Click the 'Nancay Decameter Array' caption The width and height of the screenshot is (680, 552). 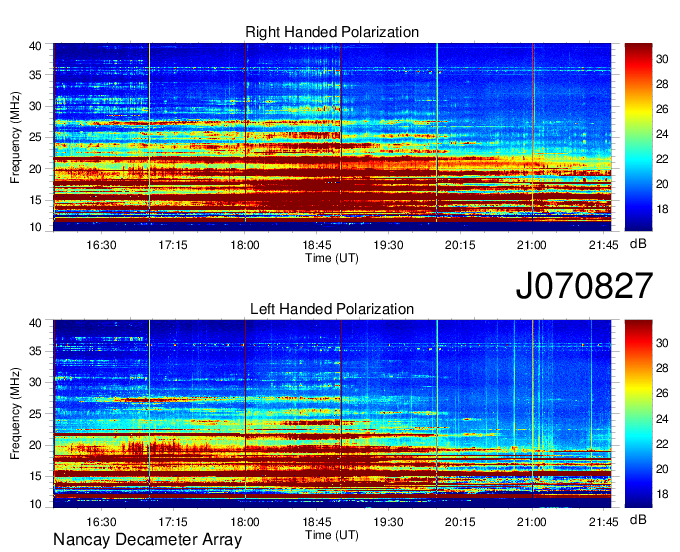point(147,540)
